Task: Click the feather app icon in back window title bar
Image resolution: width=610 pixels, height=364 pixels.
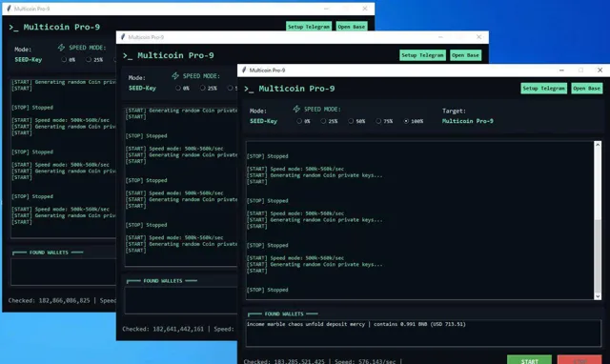Action: click(x=9, y=9)
